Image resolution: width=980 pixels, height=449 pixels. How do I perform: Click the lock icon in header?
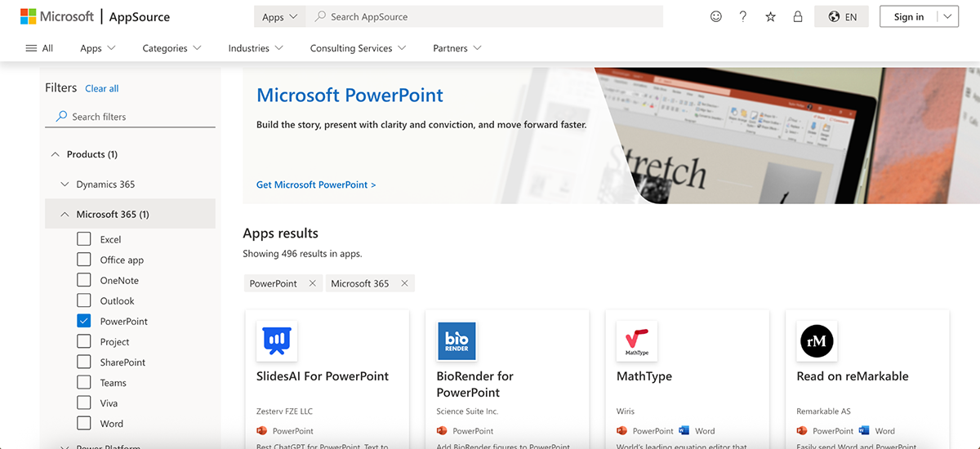coord(798,16)
